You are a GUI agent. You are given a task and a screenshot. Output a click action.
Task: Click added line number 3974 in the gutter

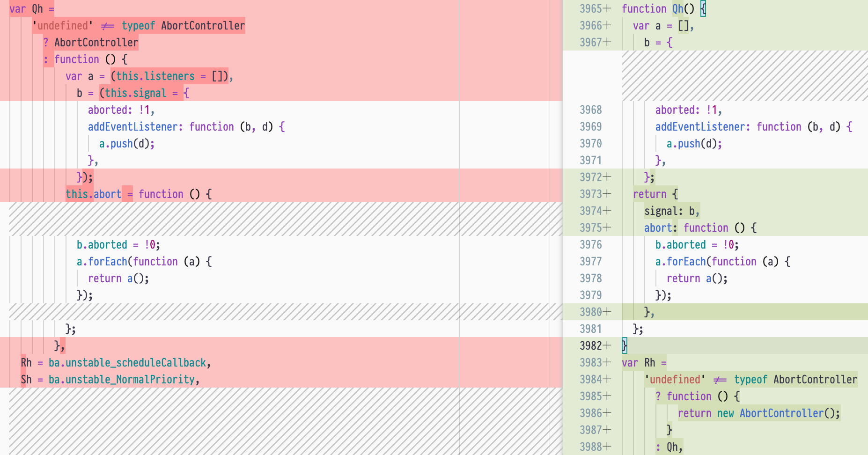point(591,211)
